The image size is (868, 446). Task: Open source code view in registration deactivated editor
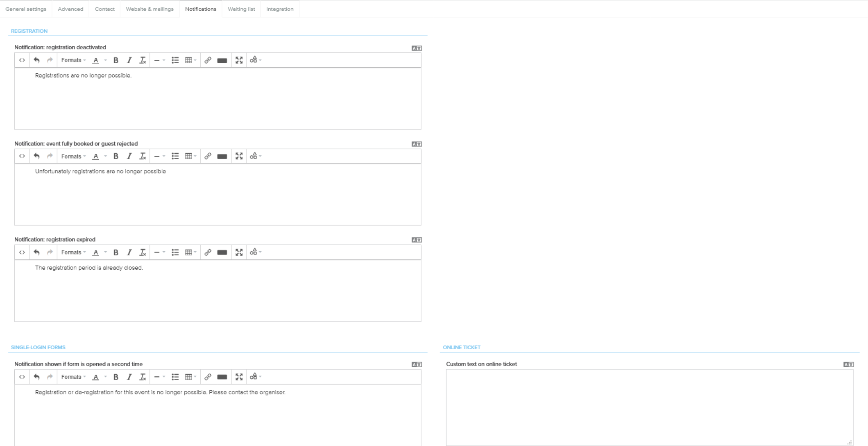click(22, 60)
